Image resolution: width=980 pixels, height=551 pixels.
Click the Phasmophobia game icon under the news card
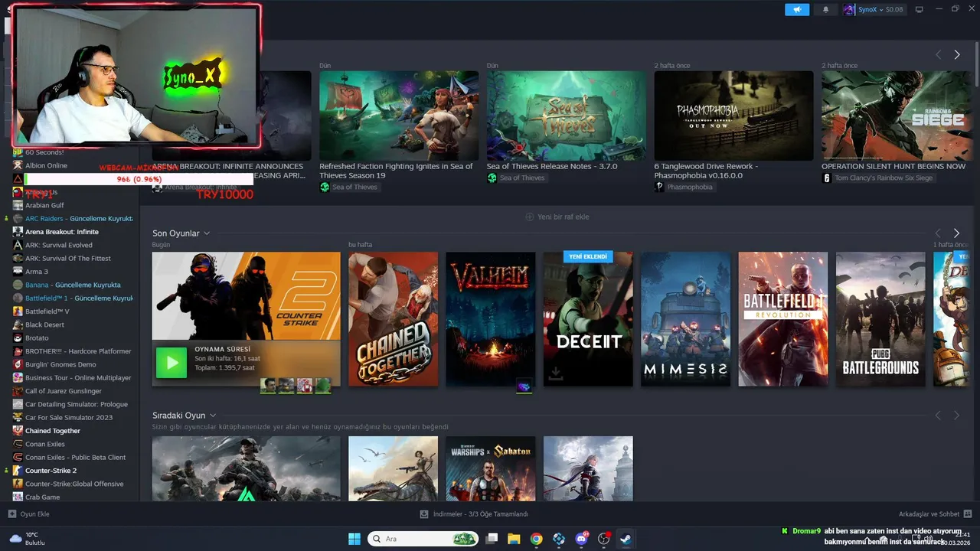pos(659,187)
